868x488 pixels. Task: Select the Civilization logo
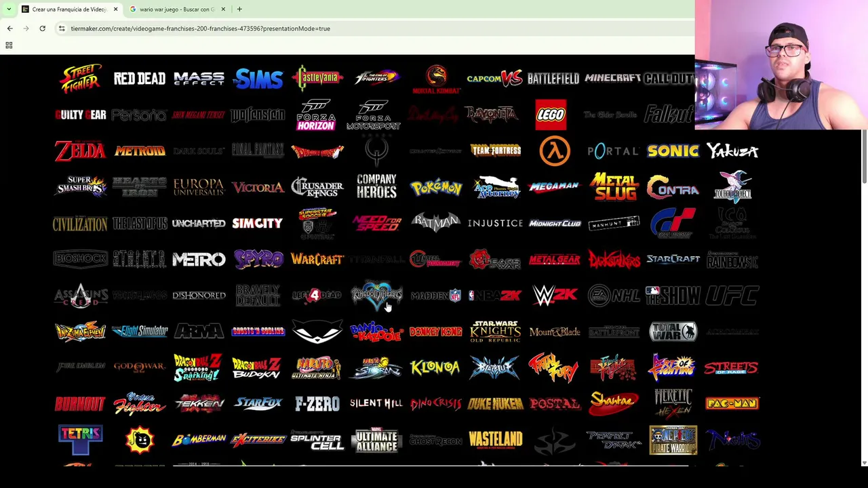(80, 224)
